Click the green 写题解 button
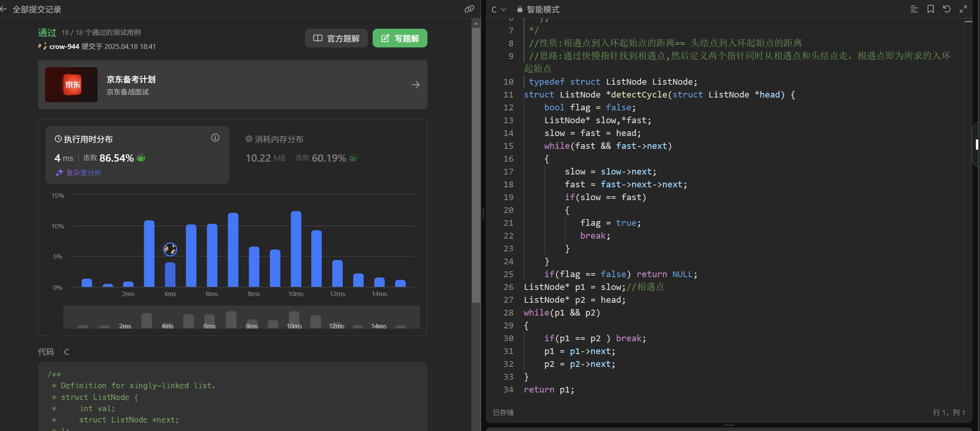This screenshot has height=431, width=980. coord(399,38)
